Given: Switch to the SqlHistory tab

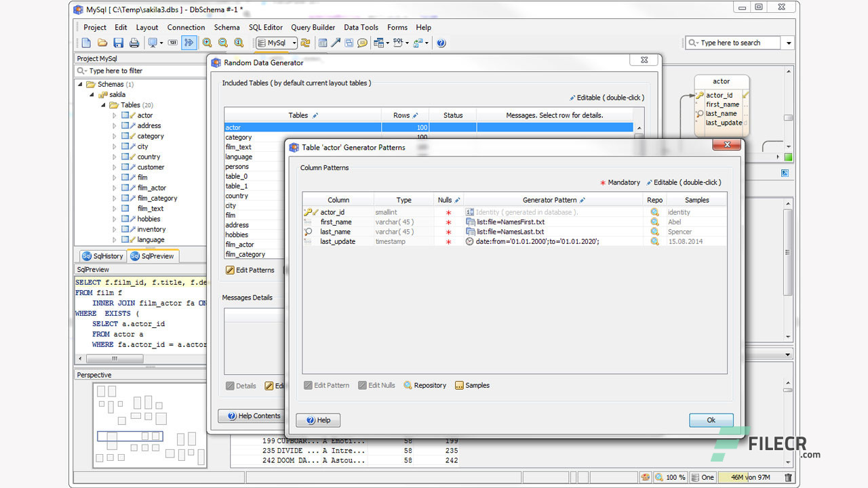Looking at the screenshot, I should pyautogui.click(x=102, y=256).
